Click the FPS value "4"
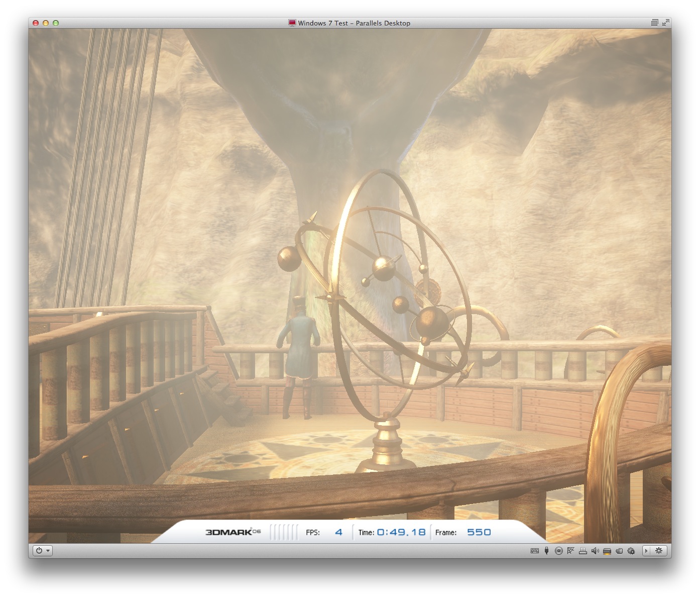 (x=339, y=532)
